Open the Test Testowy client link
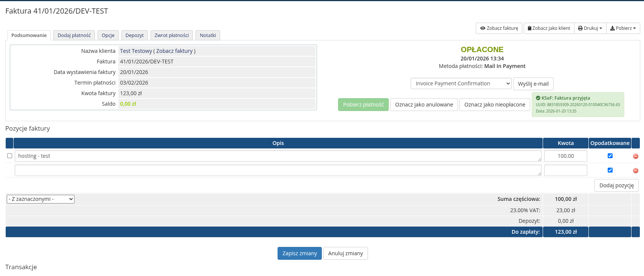644x276 pixels. [136, 51]
